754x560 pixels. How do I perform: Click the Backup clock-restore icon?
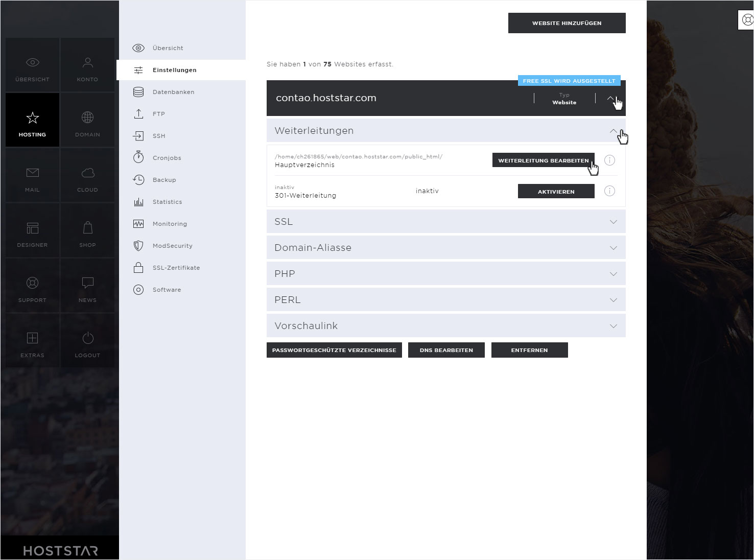point(138,180)
